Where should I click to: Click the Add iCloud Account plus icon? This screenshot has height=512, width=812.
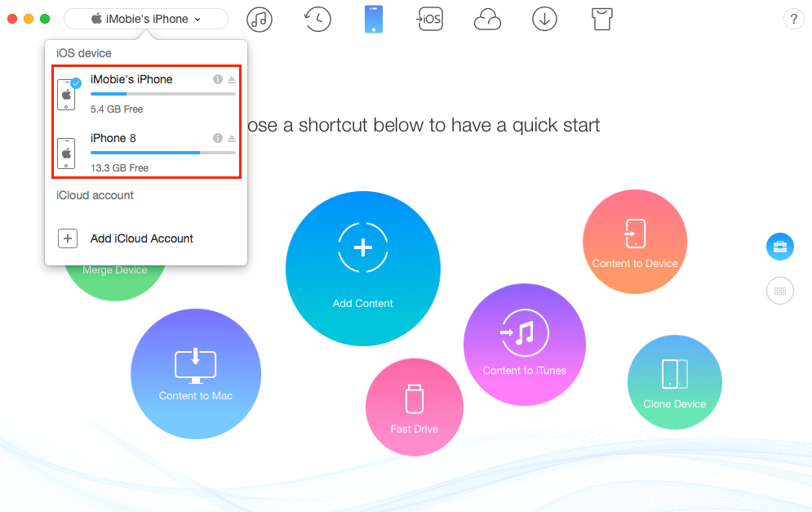click(x=67, y=238)
